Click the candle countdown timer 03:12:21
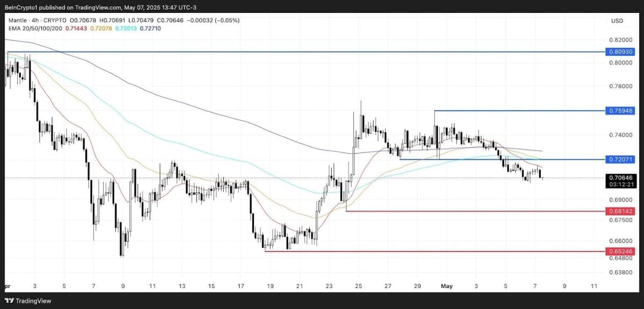Screen dimensions: 644x309 [620, 184]
